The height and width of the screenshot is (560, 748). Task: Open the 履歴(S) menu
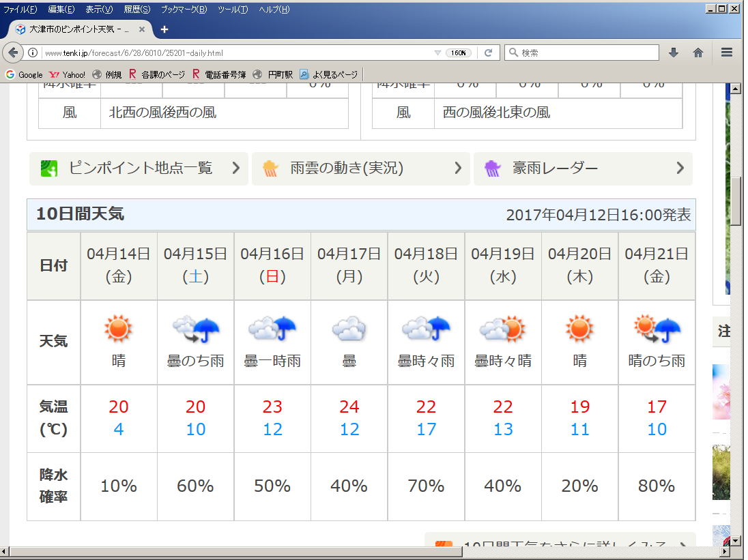(137, 9)
